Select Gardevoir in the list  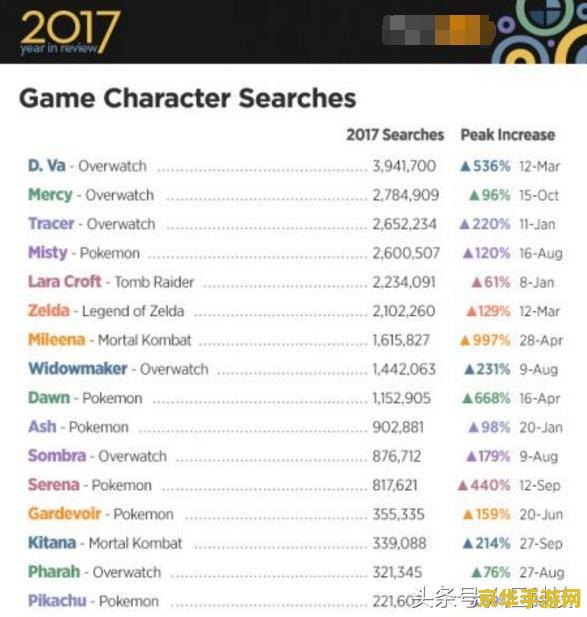pyautogui.click(x=65, y=514)
